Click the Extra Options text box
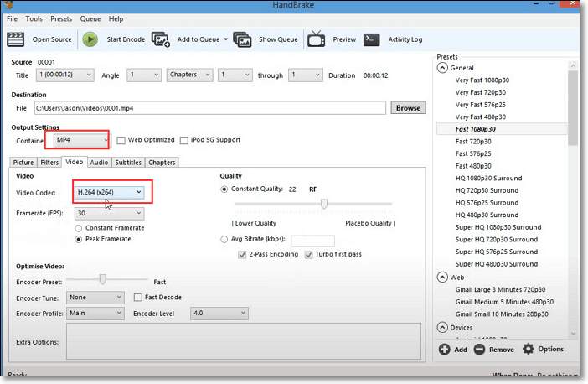The height and width of the screenshot is (384, 588). [x=244, y=341]
